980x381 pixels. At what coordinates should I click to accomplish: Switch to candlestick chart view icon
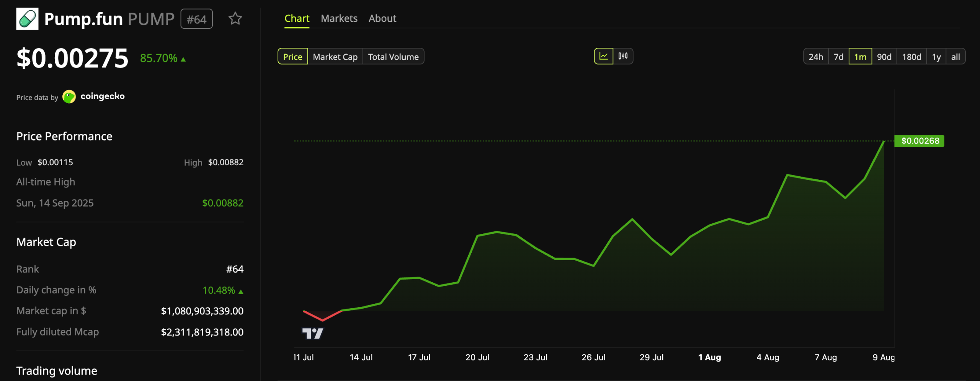click(623, 56)
